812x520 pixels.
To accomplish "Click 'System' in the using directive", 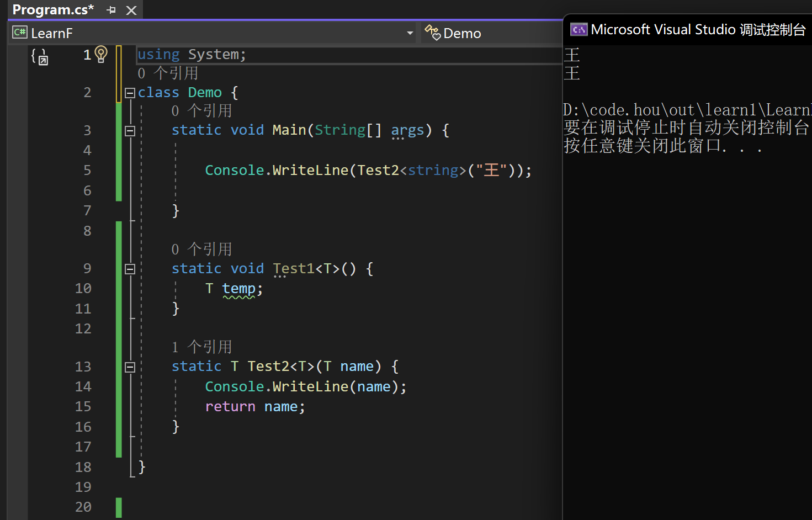I will click(x=214, y=54).
